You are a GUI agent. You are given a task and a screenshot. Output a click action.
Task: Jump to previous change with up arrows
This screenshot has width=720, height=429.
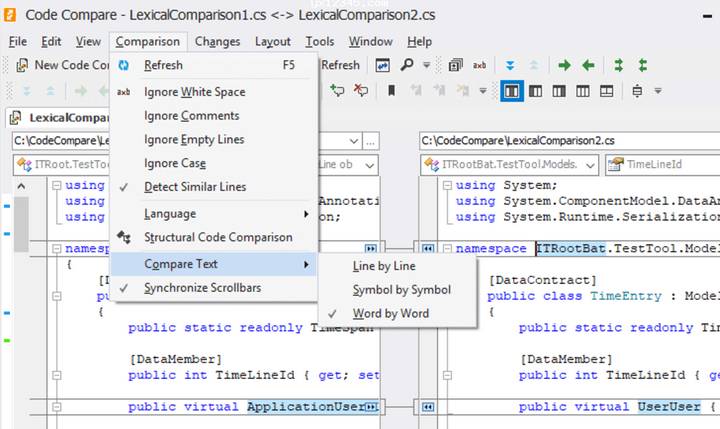click(534, 65)
